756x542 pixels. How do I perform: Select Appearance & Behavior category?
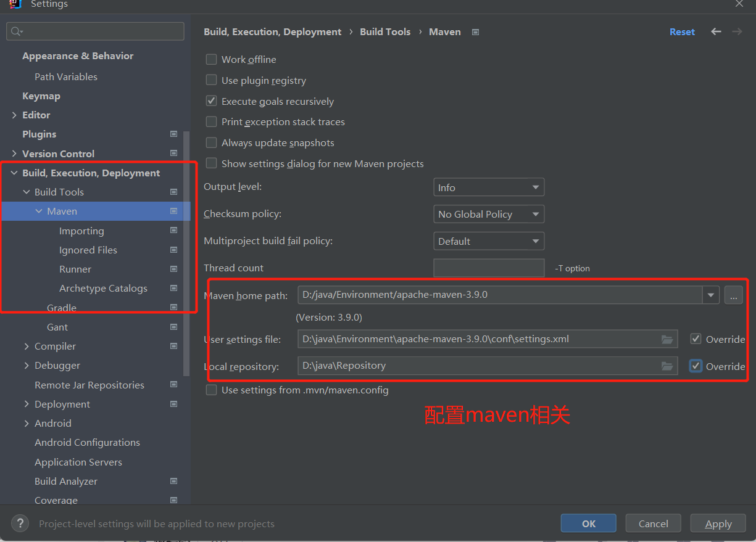78,55
